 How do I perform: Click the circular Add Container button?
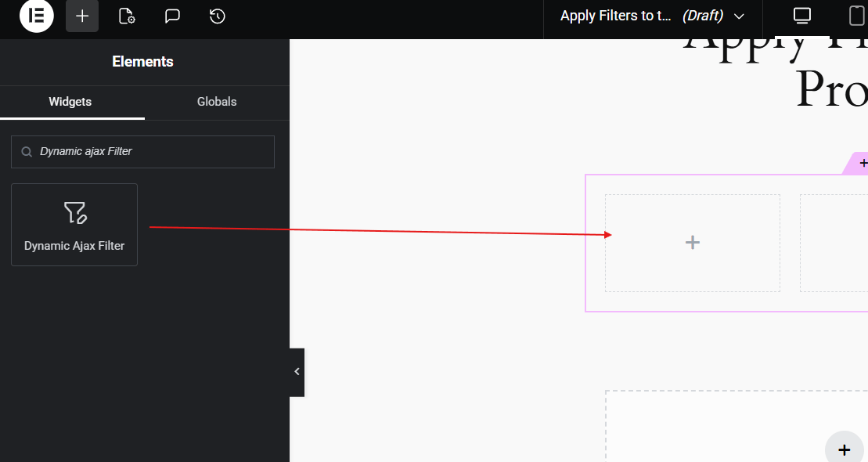[x=844, y=449]
